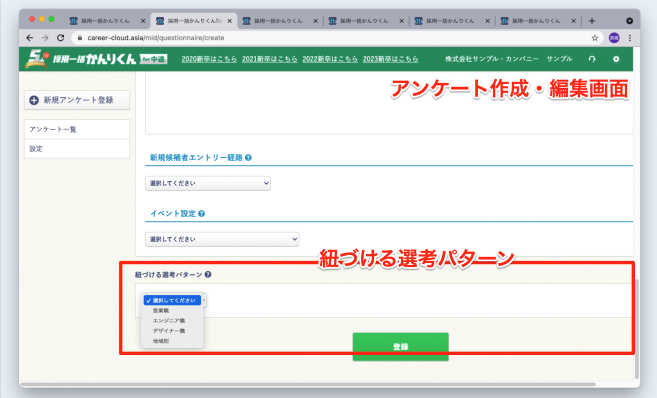The height and width of the screenshot is (398, 657).
Task: Open アンケート一覧 in the sidebar
Action: (x=77, y=129)
